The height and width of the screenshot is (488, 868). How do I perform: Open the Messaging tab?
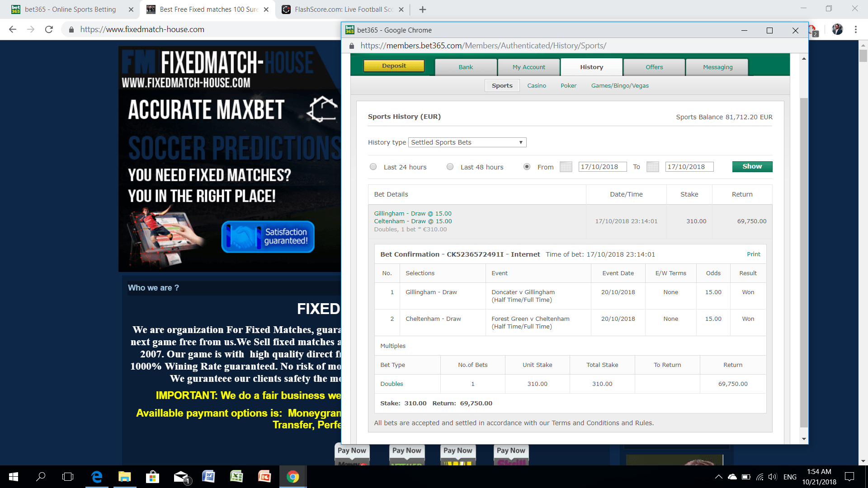click(717, 67)
